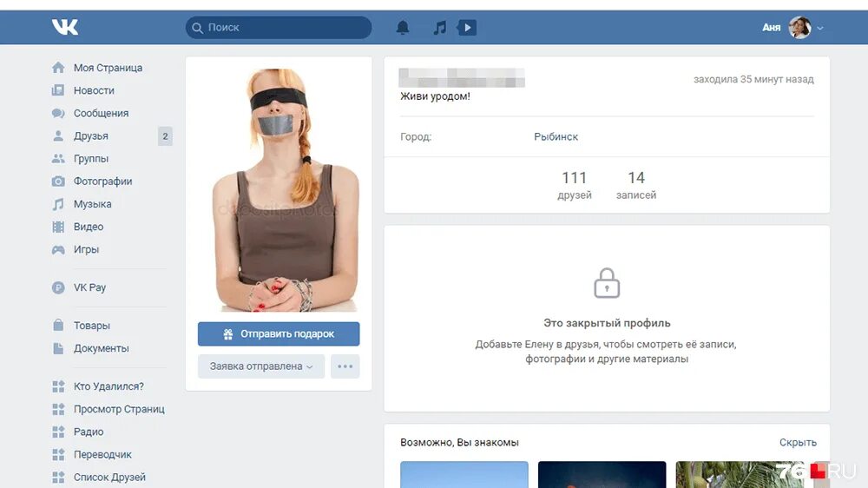The width and height of the screenshot is (868, 488).
Task: Open Список Друзей app link
Action: click(109, 478)
